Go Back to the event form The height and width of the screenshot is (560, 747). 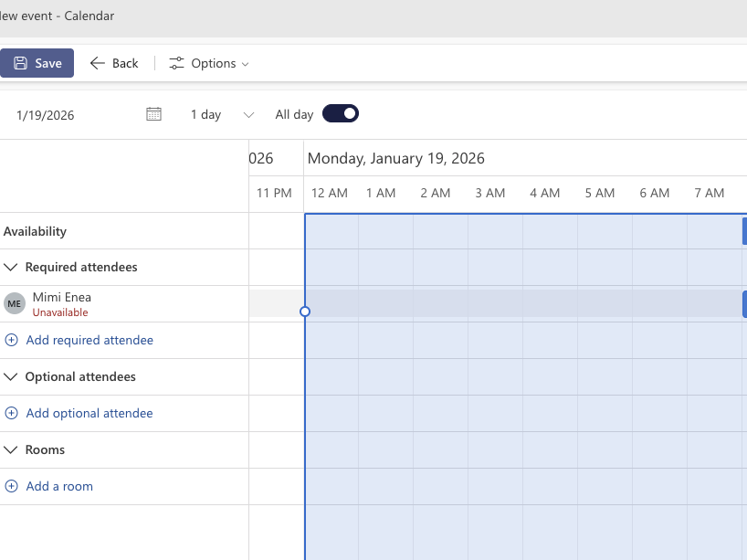click(114, 63)
